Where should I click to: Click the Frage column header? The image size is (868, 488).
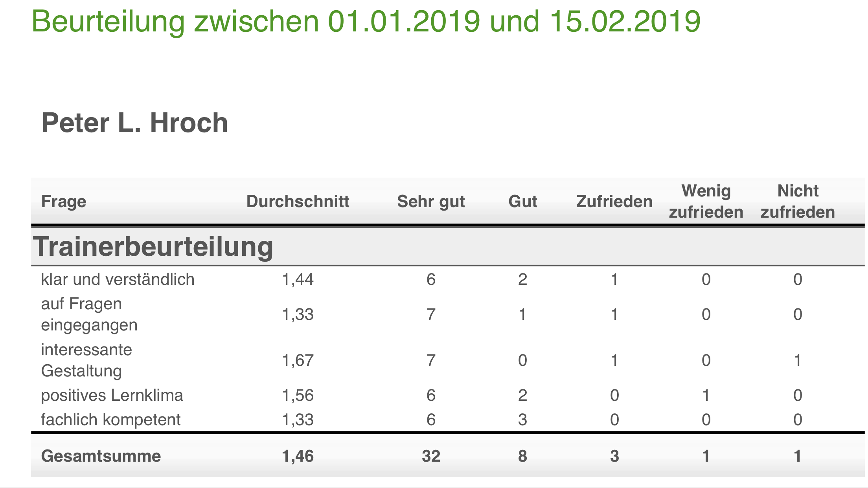coord(64,202)
